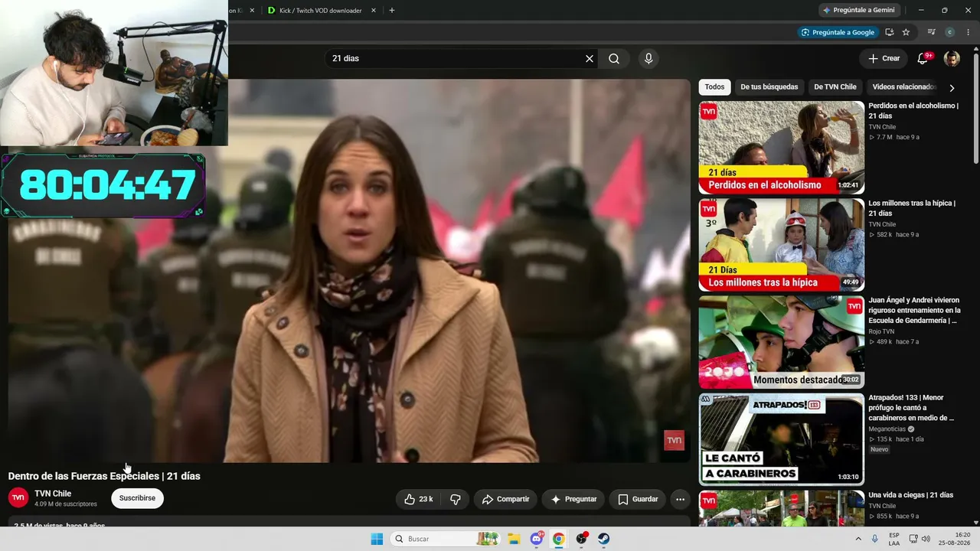Click title Juan Ángel y Andrei vivieron riguroso entrenamiento
This screenshot has width=980, height=551.
click(914, 310)
